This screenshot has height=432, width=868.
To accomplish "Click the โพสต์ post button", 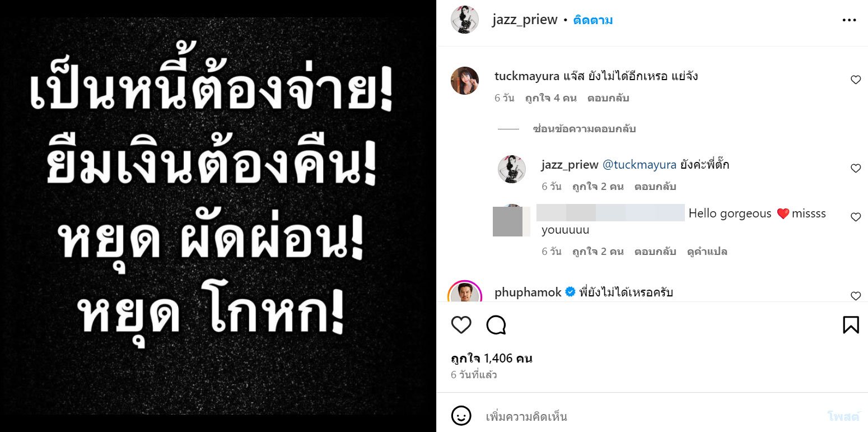I will click(x=843, y=416).
